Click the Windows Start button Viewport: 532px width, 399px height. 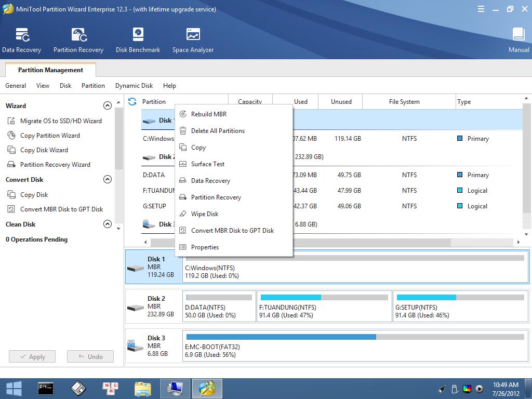(14, 388)
